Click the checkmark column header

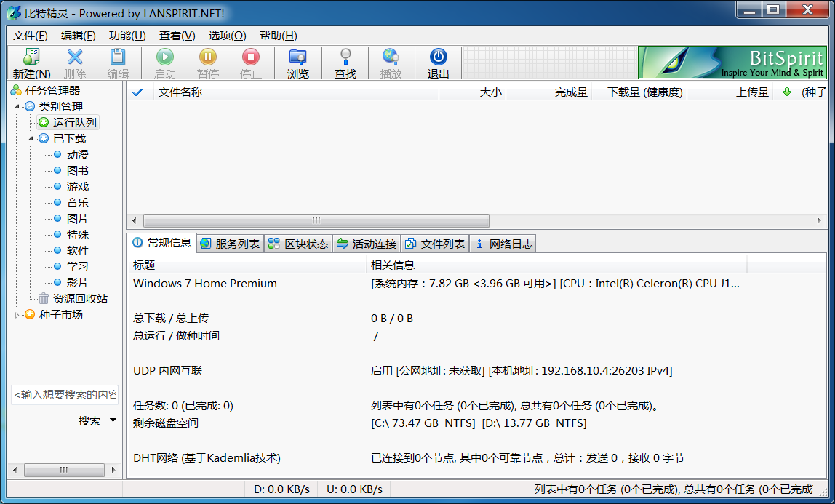pyautogui.click(x=137, y=92)
